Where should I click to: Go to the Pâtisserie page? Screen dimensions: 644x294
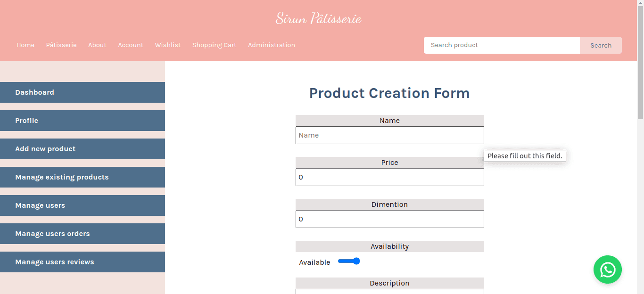pos(61,45)
